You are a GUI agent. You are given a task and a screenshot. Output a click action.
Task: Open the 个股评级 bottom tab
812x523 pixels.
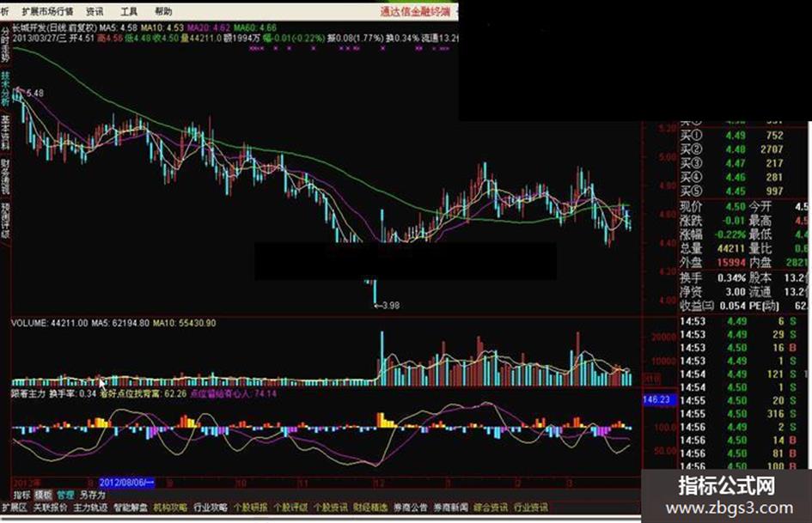[290, 508]
